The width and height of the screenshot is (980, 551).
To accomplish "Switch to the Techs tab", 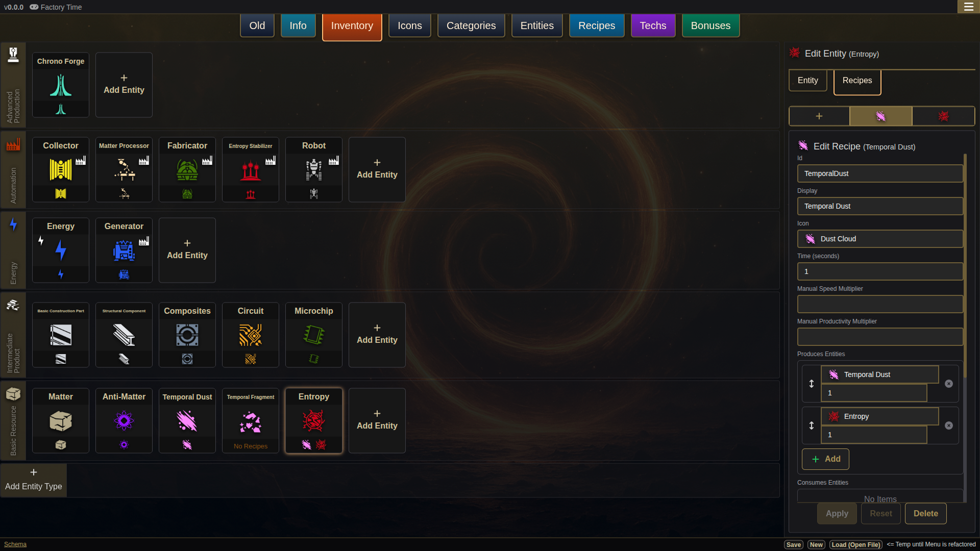I will pos(653,26).
